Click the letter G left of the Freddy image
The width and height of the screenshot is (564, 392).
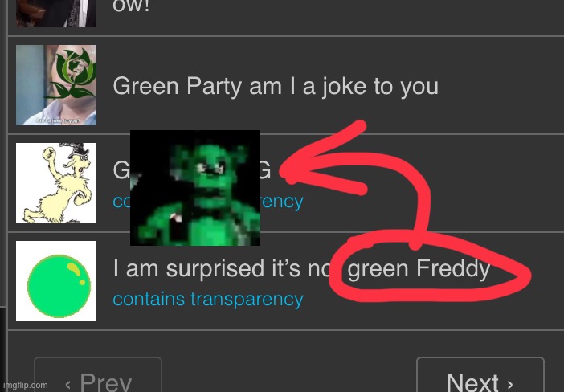(x=121, y=170)
